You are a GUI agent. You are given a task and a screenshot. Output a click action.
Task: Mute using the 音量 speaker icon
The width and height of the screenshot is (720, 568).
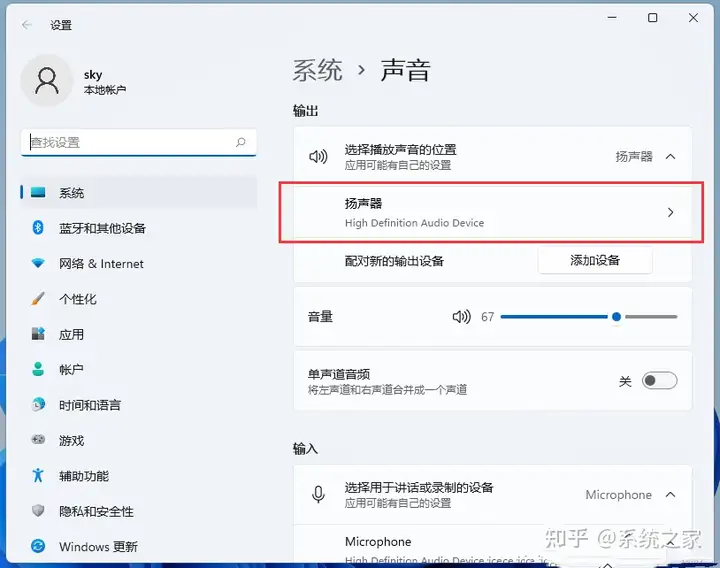(x=461, y=316)
